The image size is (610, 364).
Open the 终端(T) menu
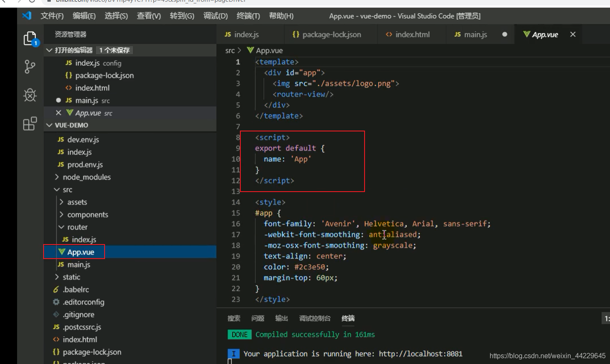[x=248, y=16]
